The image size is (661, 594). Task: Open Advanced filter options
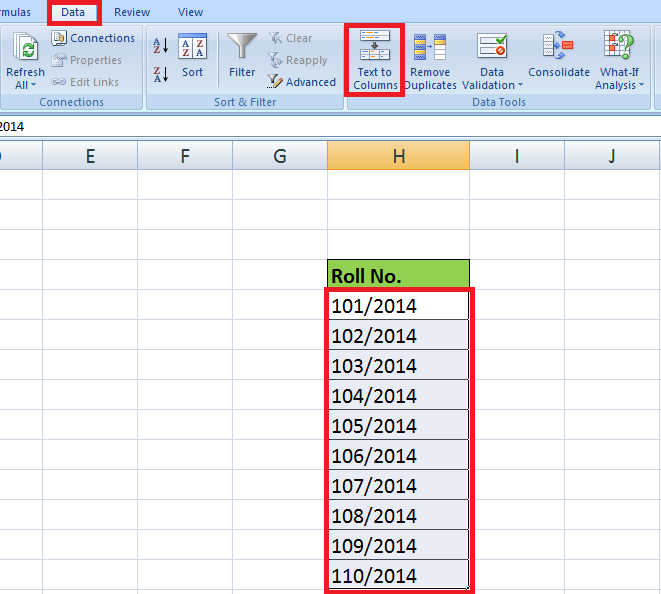[302, 82]
